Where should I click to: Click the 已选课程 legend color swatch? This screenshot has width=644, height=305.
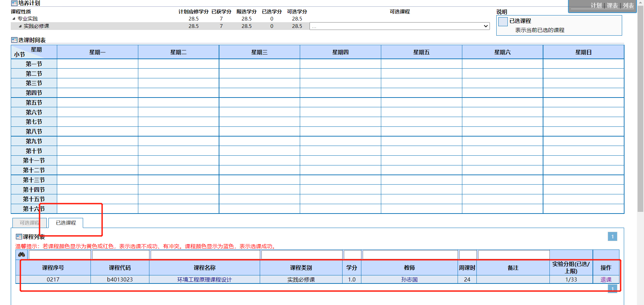tap(503, 22)
